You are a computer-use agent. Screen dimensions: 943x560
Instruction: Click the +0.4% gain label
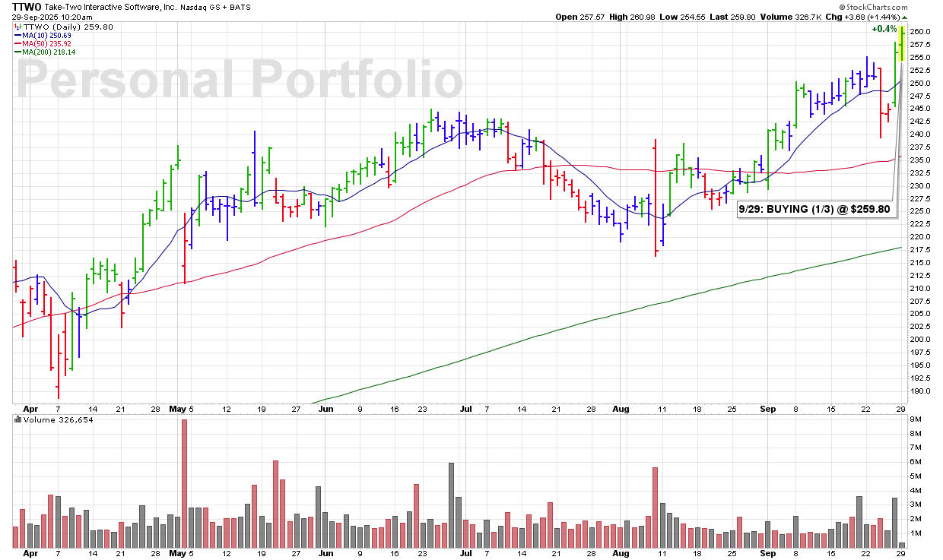click(884, 29)
